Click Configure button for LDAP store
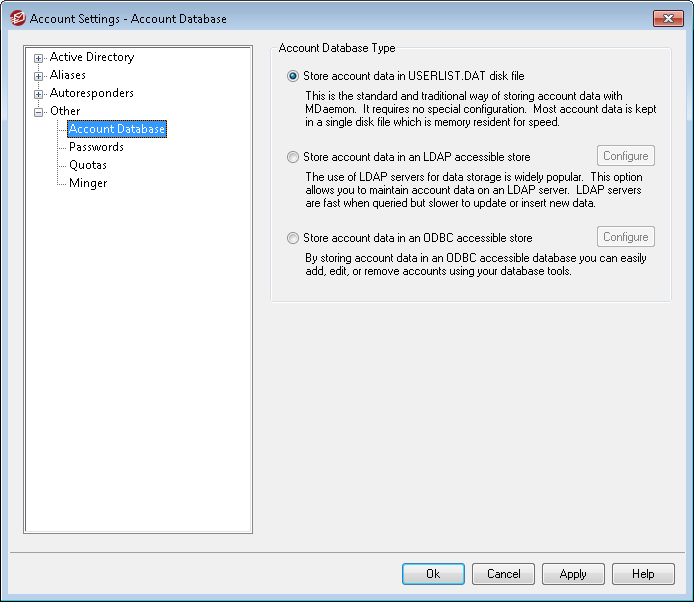The width and height of the screenshot is (694, 602). pos(625,156)
